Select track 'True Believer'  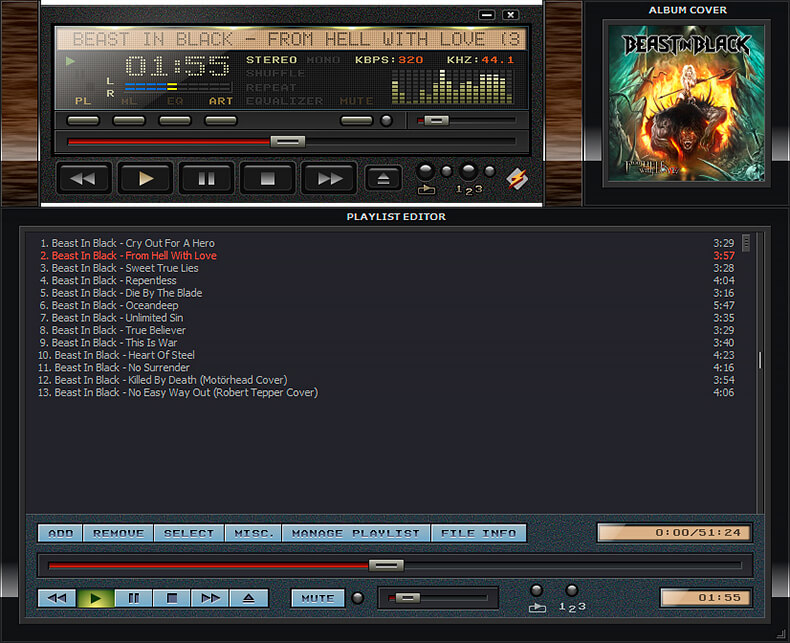(x=387, y=330)
